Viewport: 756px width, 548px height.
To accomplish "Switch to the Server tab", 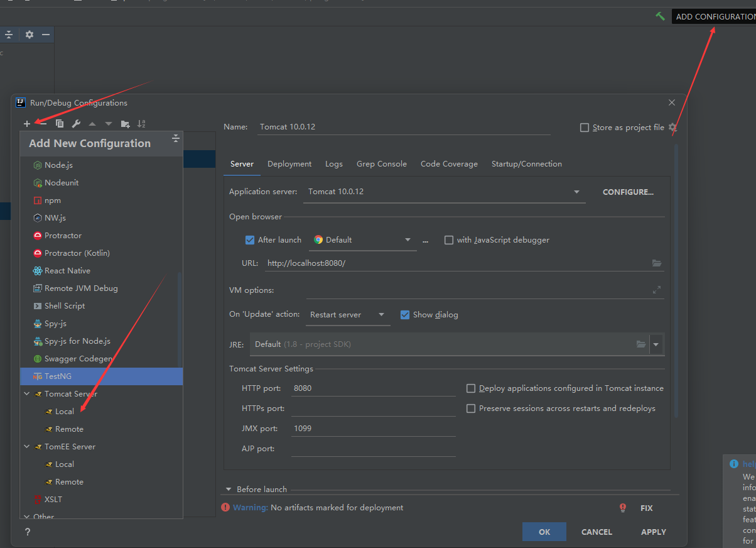I will 242,164.
